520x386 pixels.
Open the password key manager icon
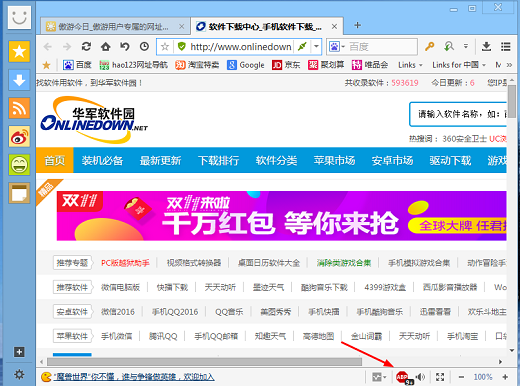(430, 47)
